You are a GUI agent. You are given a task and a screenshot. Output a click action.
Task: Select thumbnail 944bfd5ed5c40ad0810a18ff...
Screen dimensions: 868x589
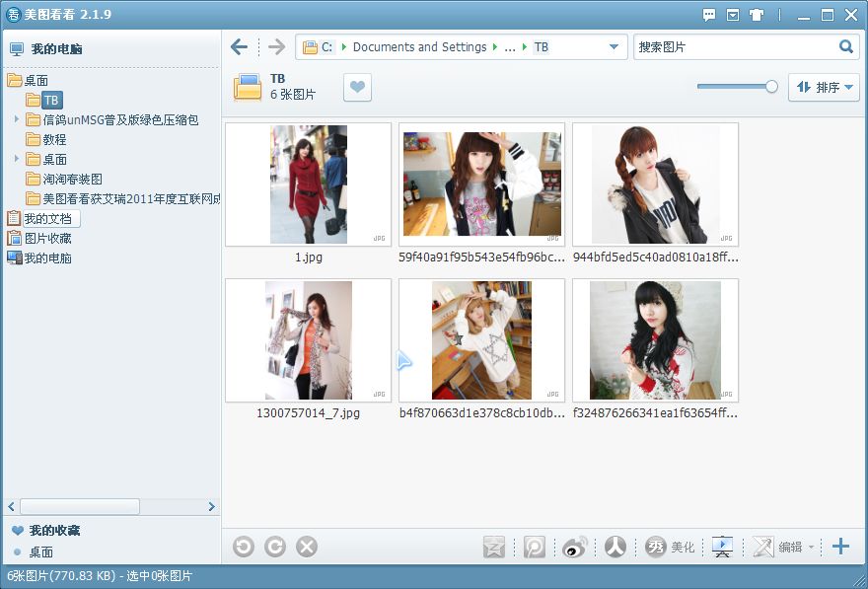[655, 184]
